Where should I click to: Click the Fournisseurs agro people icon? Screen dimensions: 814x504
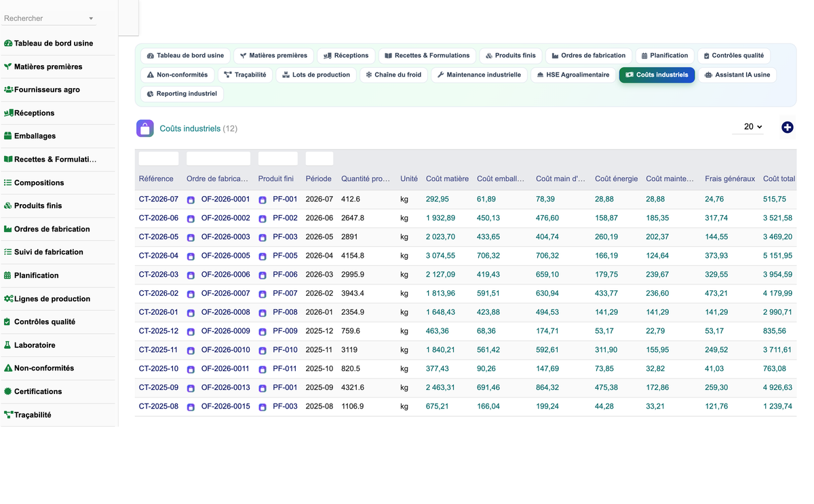point(8,90)
